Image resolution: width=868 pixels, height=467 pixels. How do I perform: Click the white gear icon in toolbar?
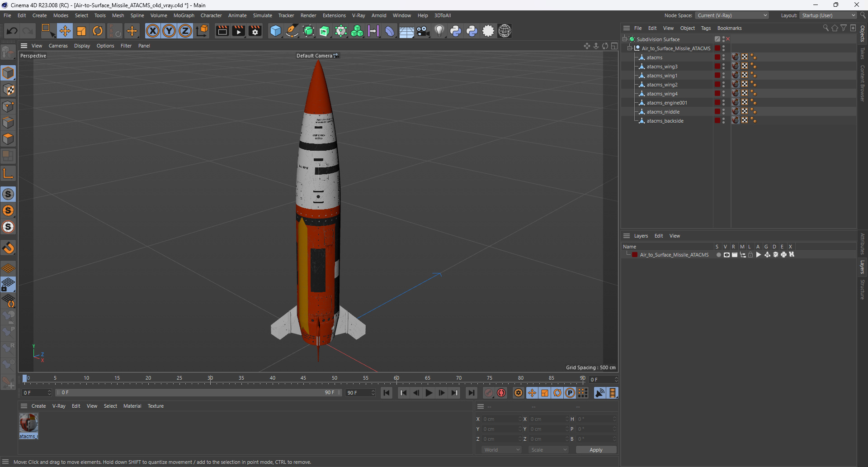tap(488, 31)
